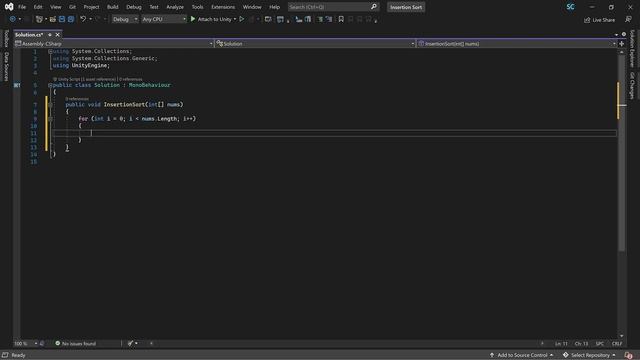Open the Toolbox side panel tab
This screenshot has height=360, width=640.
point(6,38)
